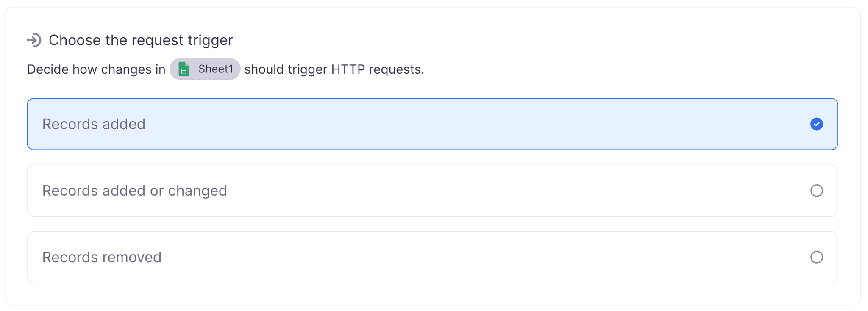Viewport: 868px width, 311px height.
Task: Click the Sheet1 label text
Action: point(217,69)
